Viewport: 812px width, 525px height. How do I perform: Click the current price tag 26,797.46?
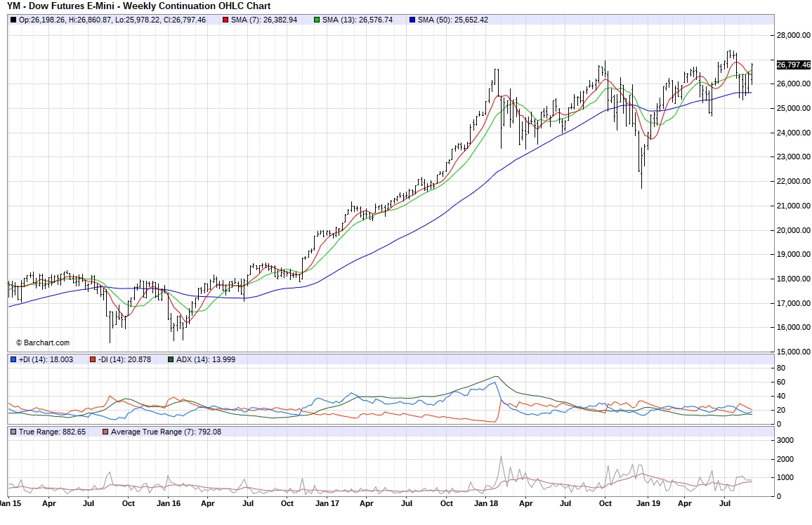[793, 65]
